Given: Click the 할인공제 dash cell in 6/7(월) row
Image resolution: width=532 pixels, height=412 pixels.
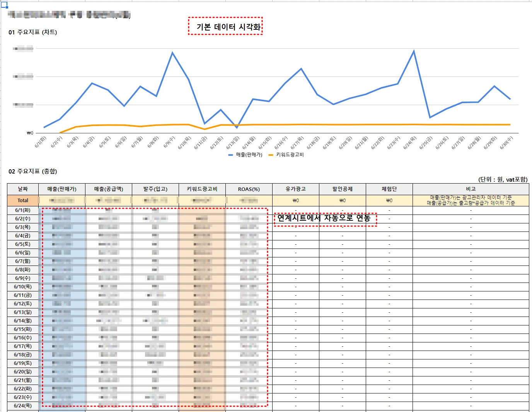Looking at the screenshot, I should point(343,261).
